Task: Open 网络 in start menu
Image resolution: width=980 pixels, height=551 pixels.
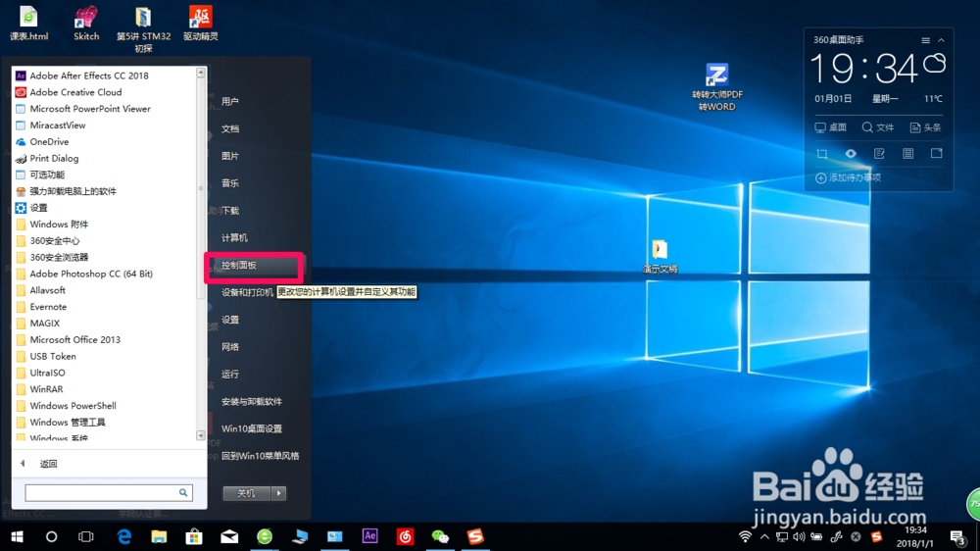Action: (x=230, y=346)
